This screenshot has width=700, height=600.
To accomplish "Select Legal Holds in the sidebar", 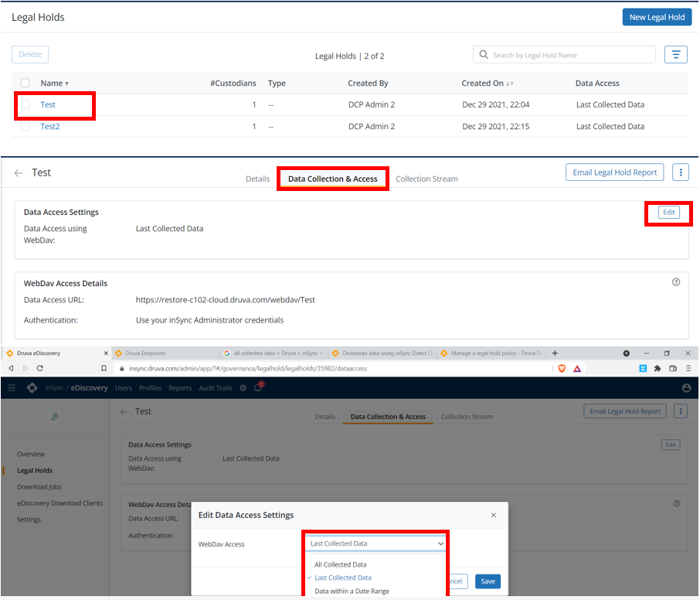I will [34, 470].
